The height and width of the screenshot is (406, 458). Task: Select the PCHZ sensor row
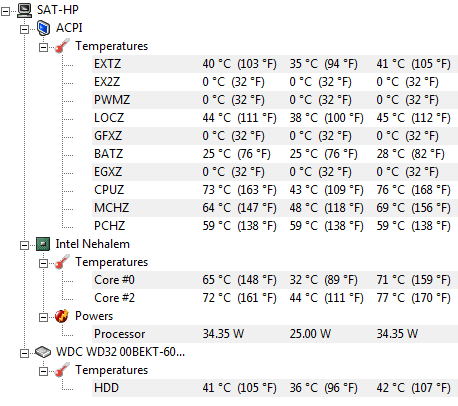point(275,226)
